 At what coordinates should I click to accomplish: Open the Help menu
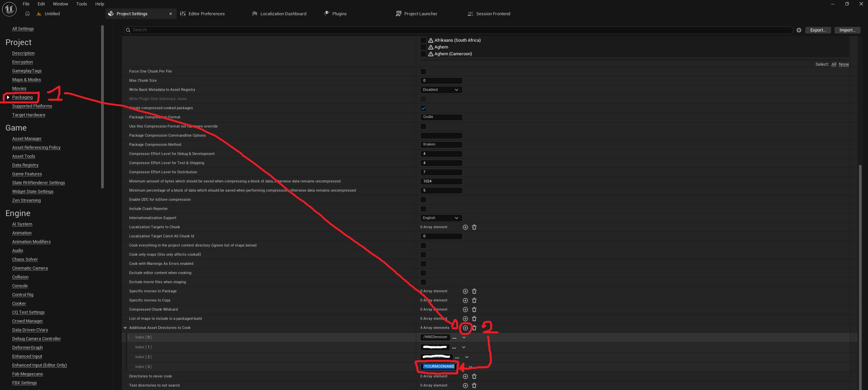tap(100, 4)
